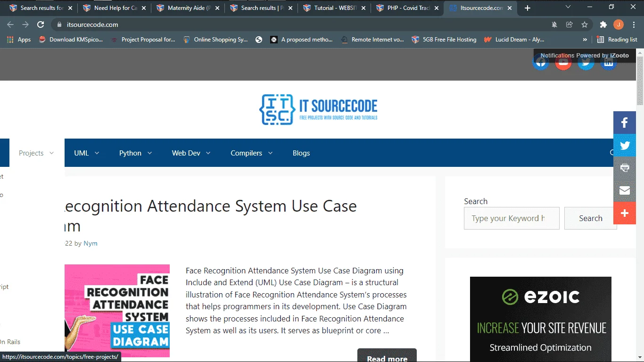The width and height of the screenshot is (644, 362).
Task: Open 5GB Free File Hosting bookmark
Action: 444,40
